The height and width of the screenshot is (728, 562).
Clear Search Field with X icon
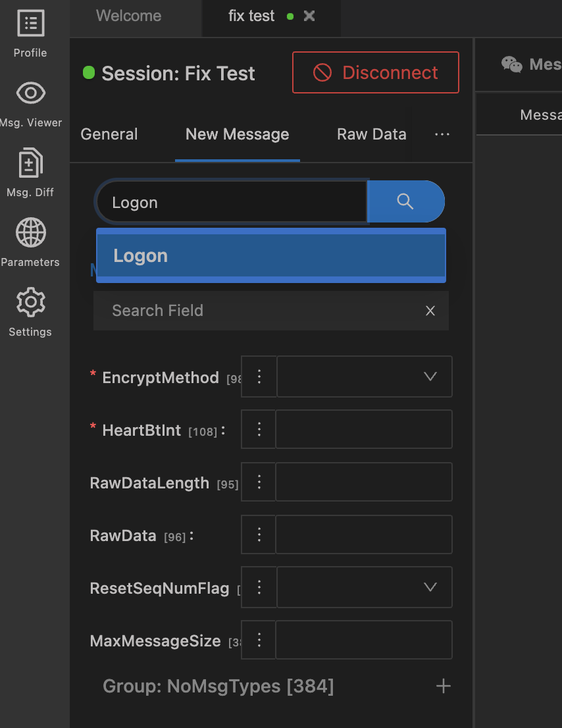430,311
